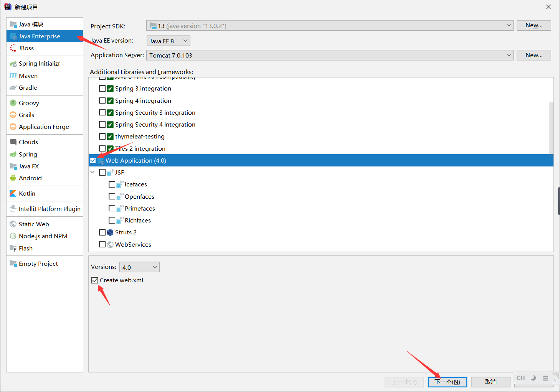Click the 下一个(N) button to proceed
Screen dimensions: 560x392
(x=447, y=382)
